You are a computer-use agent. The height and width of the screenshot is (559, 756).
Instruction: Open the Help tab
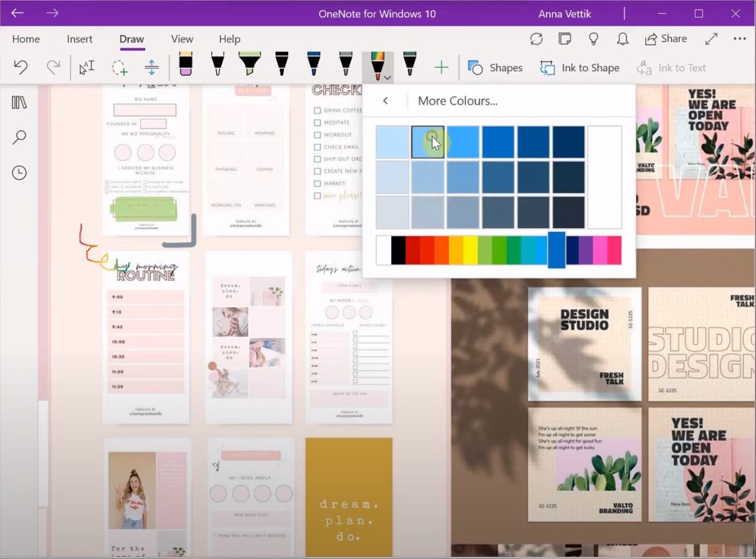230,39
